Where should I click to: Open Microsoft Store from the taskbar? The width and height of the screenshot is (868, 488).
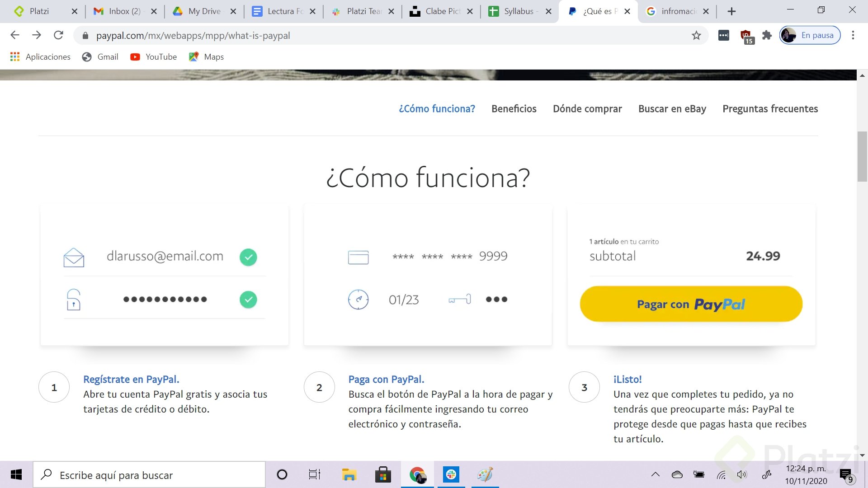click(x=383, y=474)
